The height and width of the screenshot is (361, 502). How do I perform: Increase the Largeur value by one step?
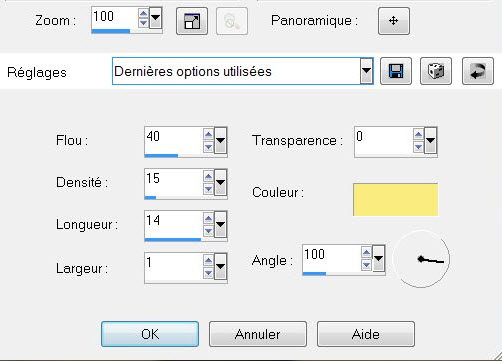click(208, 260)
